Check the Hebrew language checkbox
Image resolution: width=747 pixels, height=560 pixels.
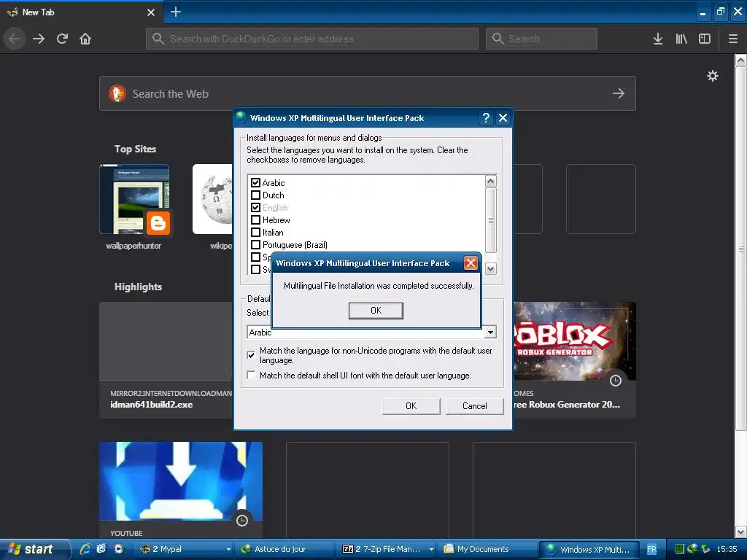[255, 219]
